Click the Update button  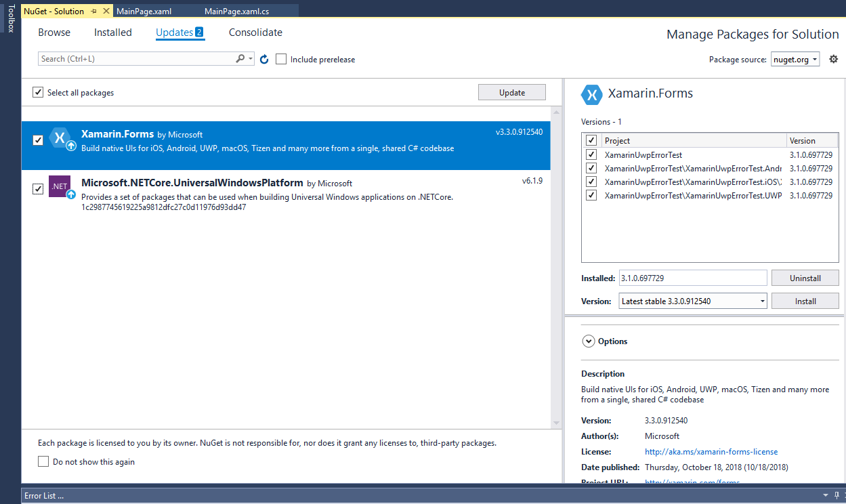click(x=511, y=91)
